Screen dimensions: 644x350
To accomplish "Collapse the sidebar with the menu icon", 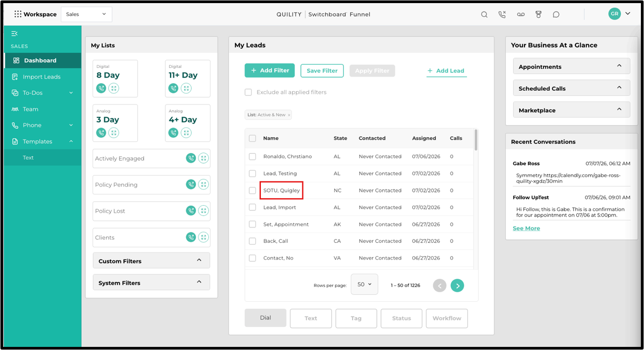I will [14, 33].
